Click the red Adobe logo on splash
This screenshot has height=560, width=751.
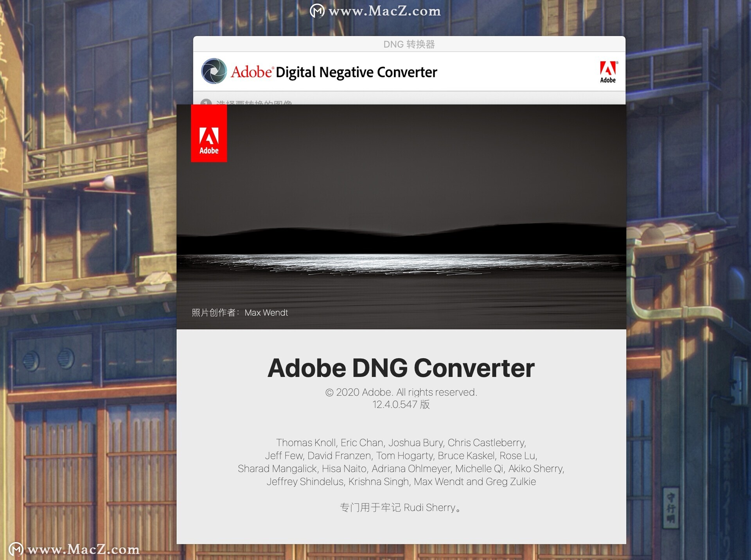tap(209, 133)
